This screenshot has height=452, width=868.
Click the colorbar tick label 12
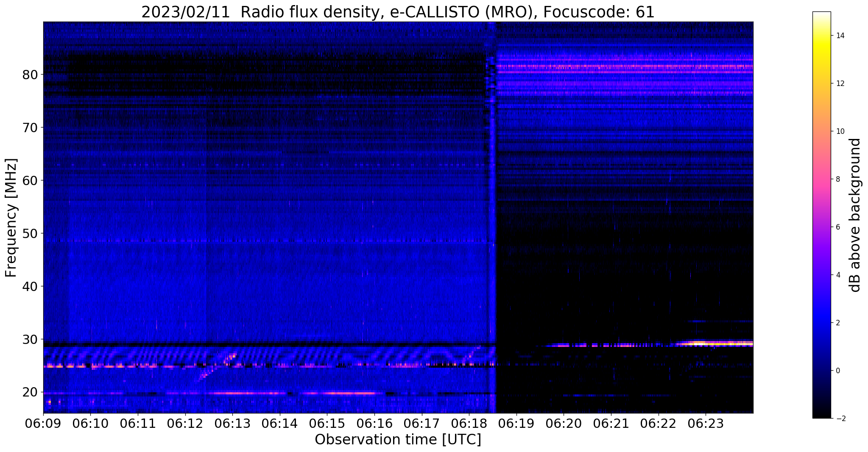click(x=840, y=83)
